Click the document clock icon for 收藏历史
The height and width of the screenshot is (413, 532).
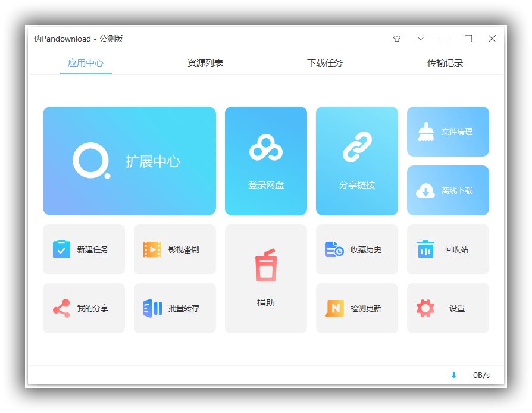[x=334, y=249]
